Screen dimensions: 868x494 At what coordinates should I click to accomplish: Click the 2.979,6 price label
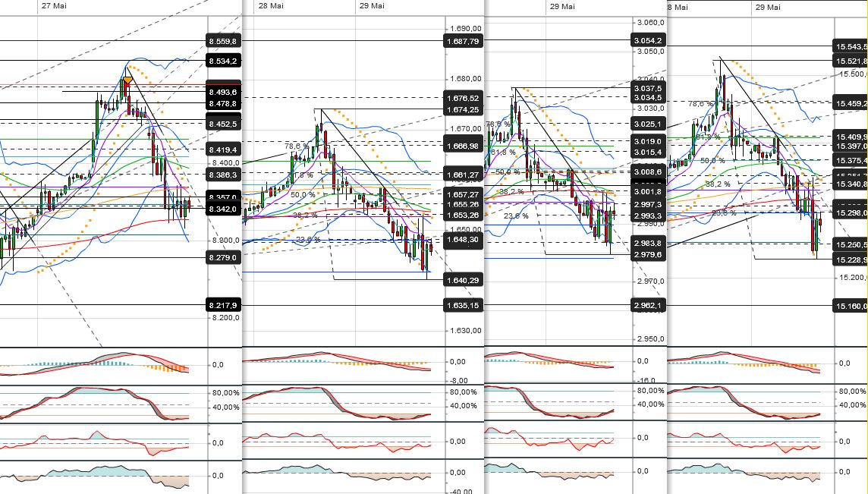point(648,254)
